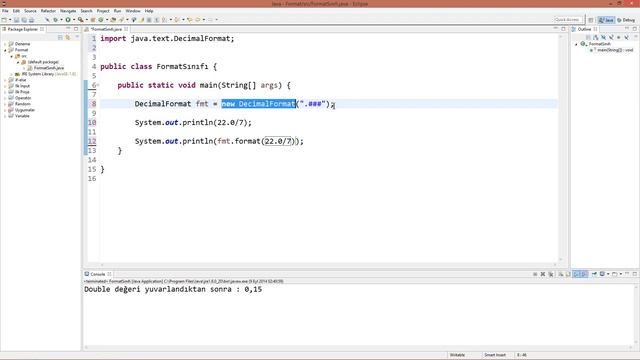Click the Print toolbar icon
This screenshot has width=640, height=360.
coord(31,20)
